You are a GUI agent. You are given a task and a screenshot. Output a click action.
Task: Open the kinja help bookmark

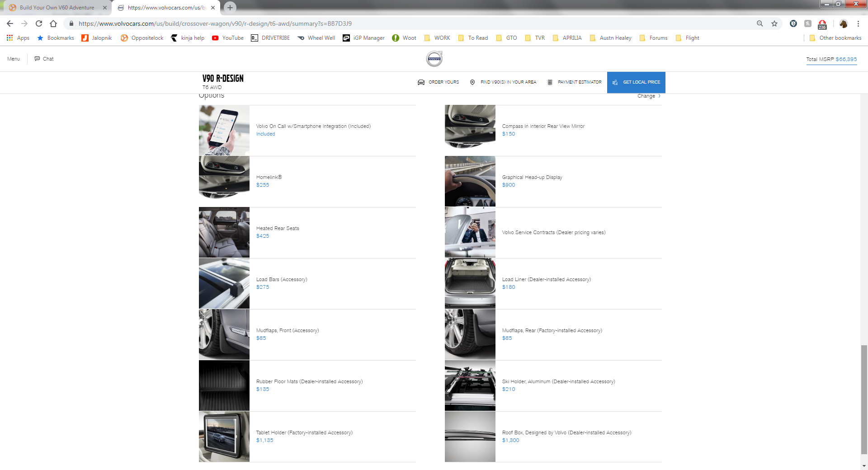[x=188, y=38]
